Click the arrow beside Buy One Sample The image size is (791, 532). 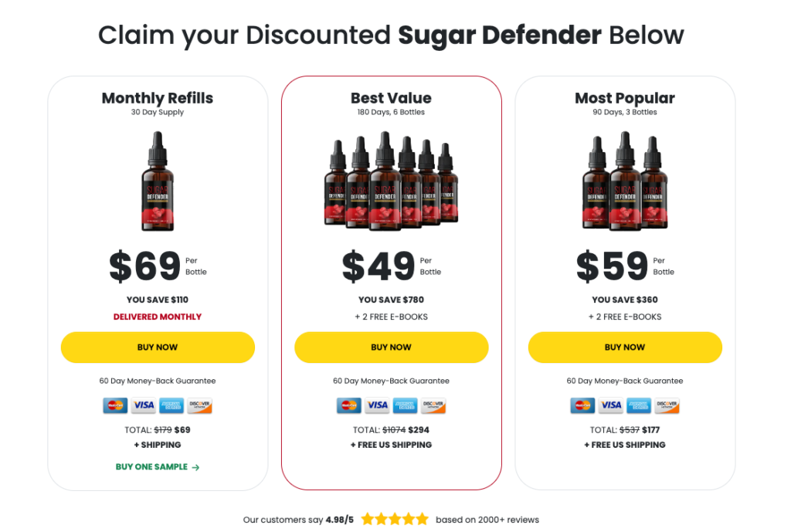click(195, 467)
